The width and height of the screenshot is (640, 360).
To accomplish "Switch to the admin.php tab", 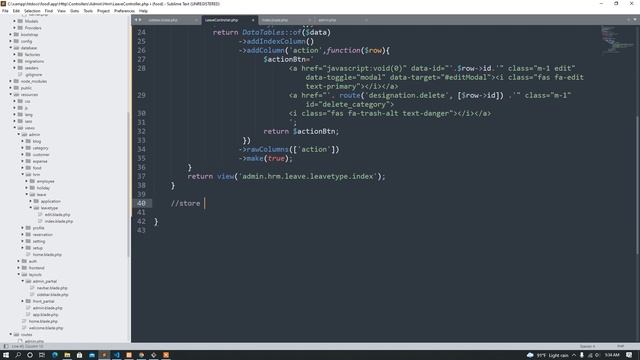I will tap(327, 20).
